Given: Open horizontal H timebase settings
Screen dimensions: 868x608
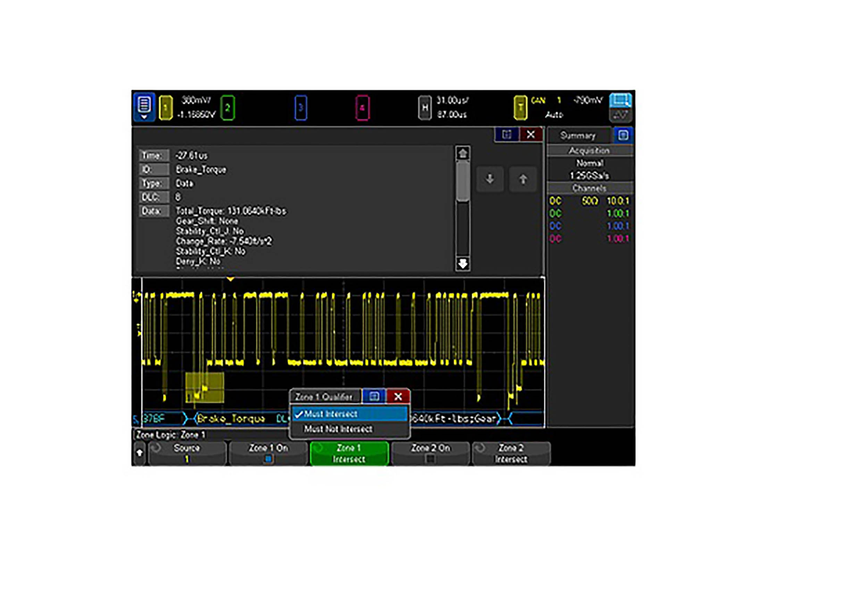Looking at the screenshot, I should pos(425,108).
